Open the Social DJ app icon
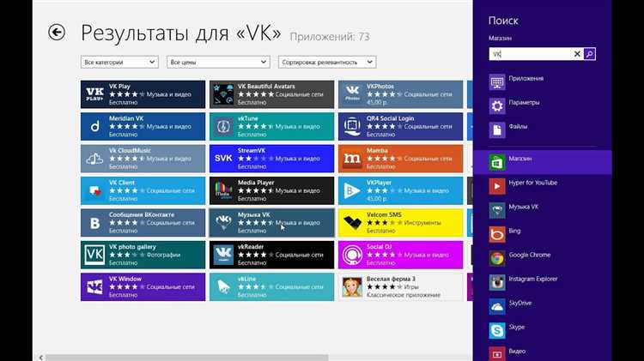The height and width of the screenshot is (361, 644). click(352, 255)
